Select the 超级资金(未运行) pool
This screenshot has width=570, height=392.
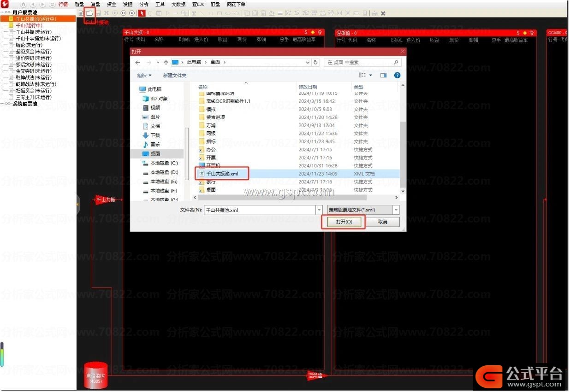click(x=34, y=52)
